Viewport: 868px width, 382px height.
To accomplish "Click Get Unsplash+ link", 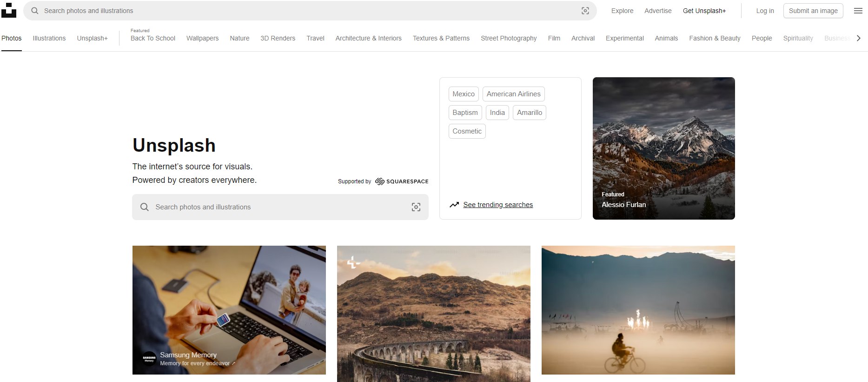I will [x=704, y=11].
